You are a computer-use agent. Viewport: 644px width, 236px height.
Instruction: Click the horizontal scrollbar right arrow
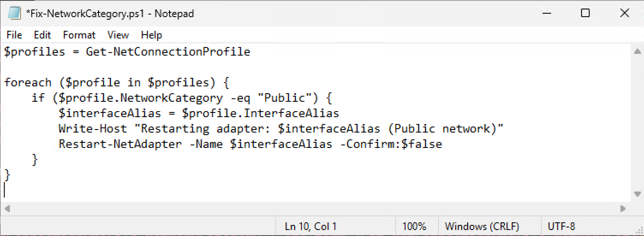623,209
